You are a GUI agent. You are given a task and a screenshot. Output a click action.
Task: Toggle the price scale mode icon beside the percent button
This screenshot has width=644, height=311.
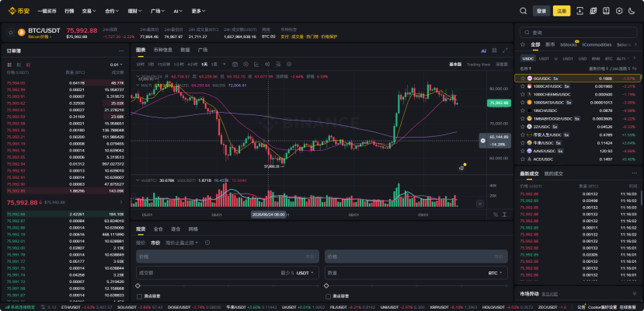point(504,215)
